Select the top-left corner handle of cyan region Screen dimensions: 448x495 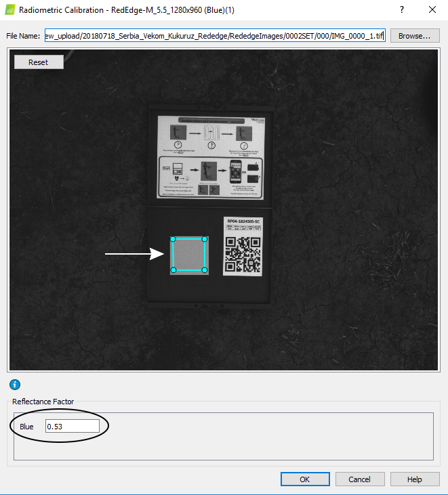coord(173,239)
